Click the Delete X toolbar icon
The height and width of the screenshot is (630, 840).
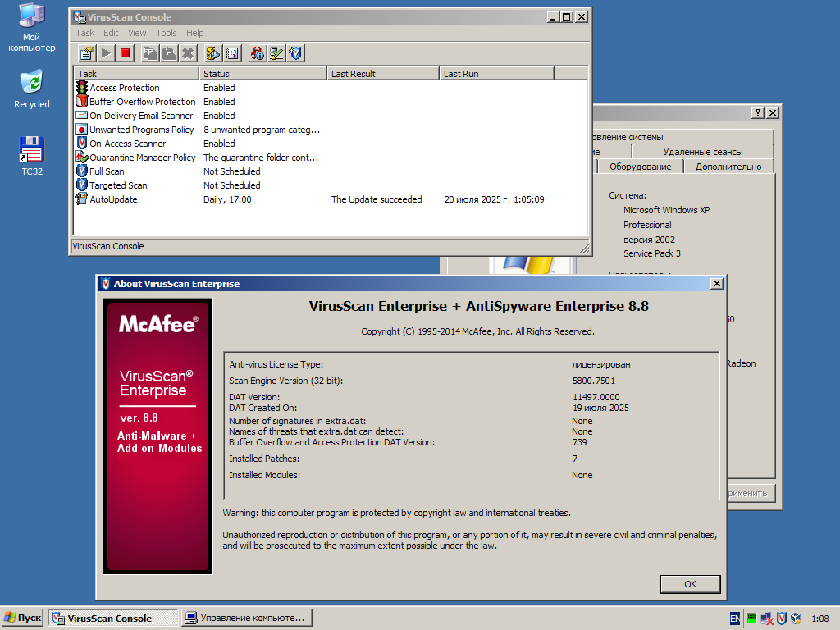tap(188, 53)
